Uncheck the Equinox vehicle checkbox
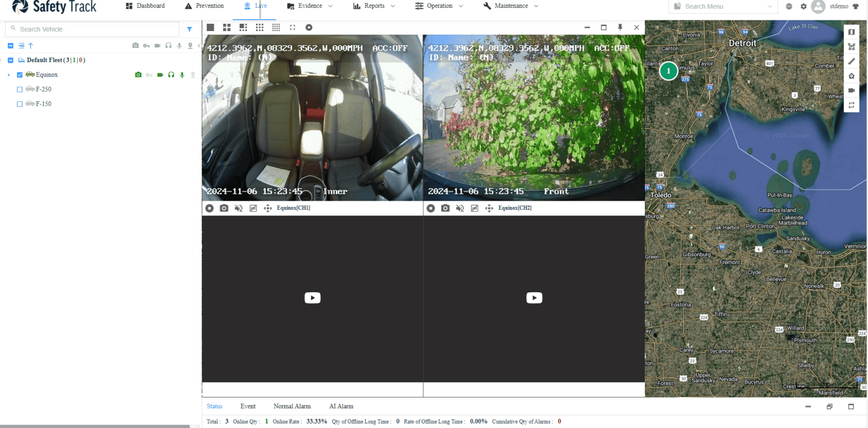This screenshot has width=868, height=428. pyautogui.click(x=19, y=74)
